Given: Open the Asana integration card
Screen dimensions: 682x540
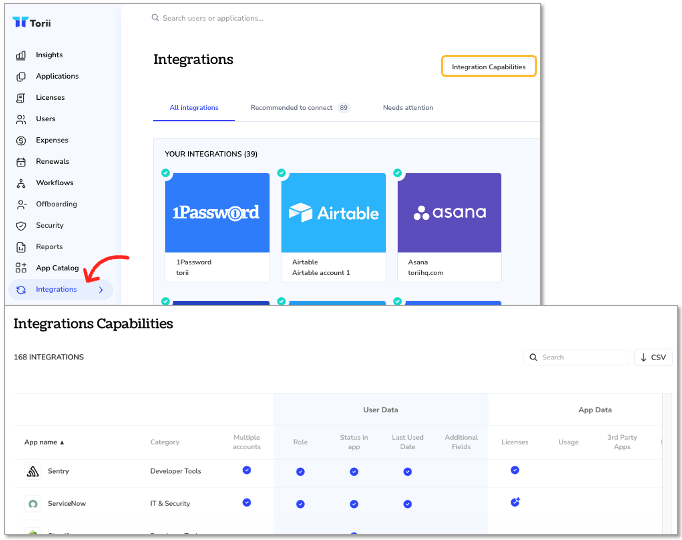Looking at the screenshot, I should [x=449, y=227].
